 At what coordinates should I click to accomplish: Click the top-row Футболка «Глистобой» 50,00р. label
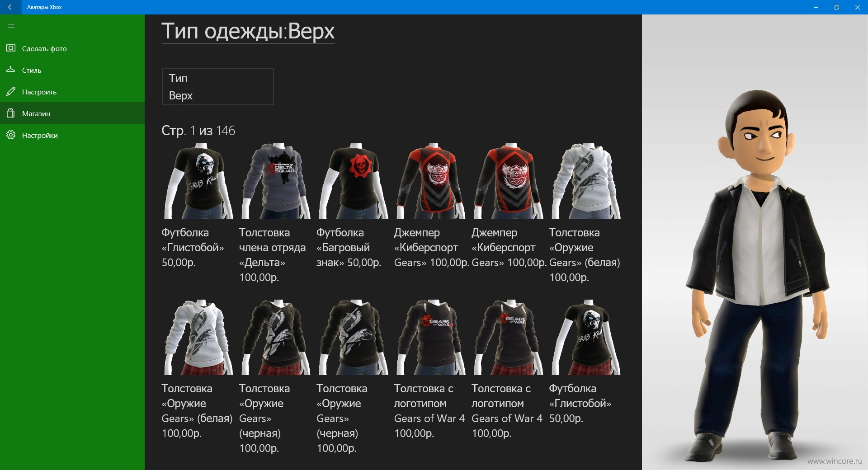[193, 248]
